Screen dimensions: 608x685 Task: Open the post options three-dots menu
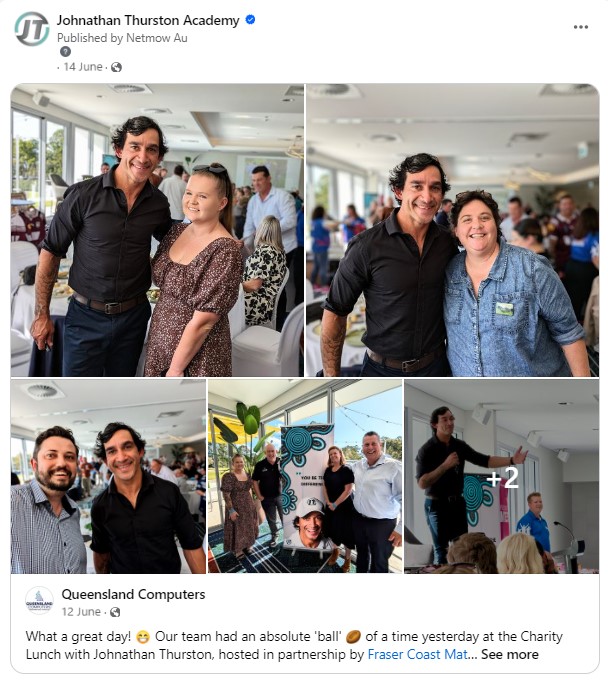click(x=580, y=27)
